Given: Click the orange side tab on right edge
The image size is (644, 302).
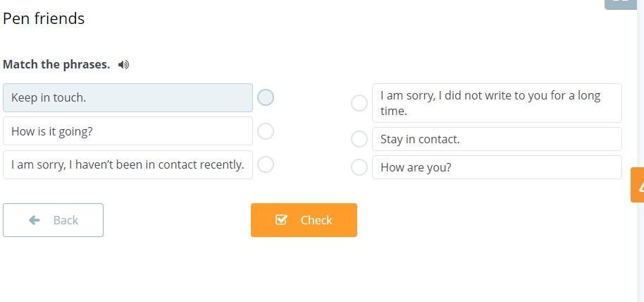Looking at the screenshot, I should tap(638, 185).
